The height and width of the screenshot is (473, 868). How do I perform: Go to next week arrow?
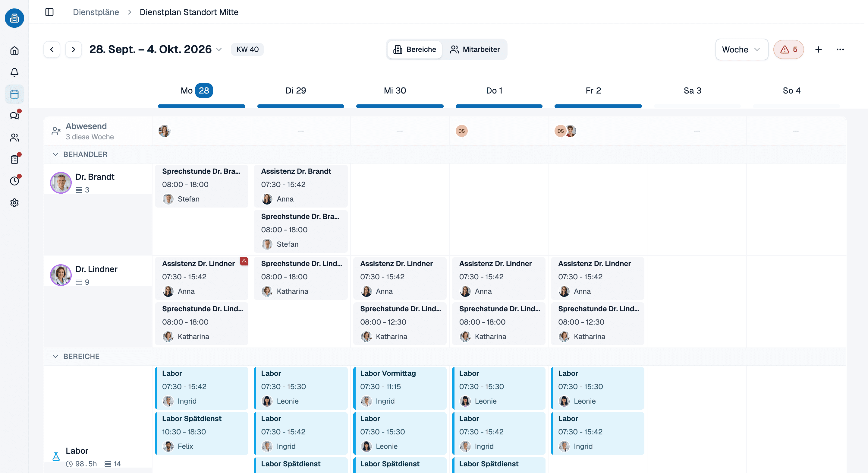[x=74, y=49]
